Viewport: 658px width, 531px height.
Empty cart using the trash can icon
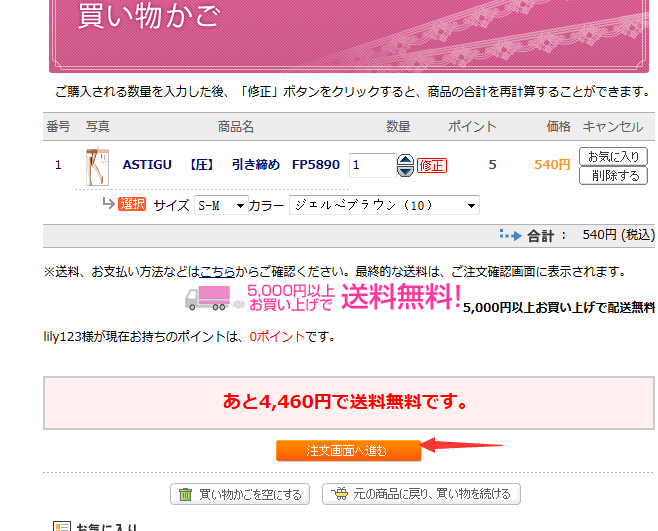(185, 494)
